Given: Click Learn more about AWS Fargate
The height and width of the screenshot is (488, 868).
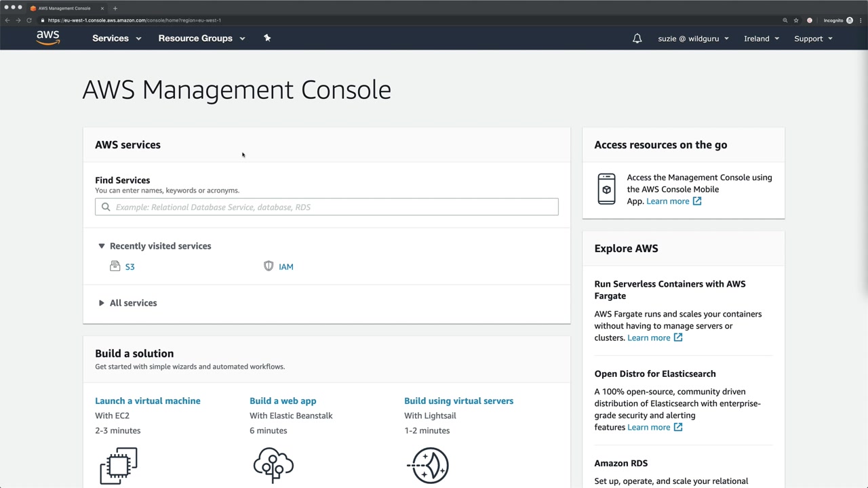Looking at the screenshot, I should (x=654, y=338).
